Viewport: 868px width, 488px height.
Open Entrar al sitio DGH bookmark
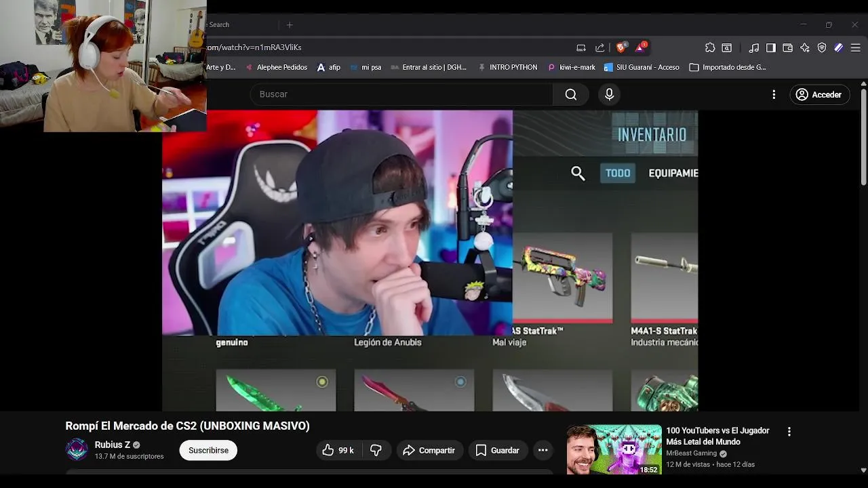click(429, 67)
